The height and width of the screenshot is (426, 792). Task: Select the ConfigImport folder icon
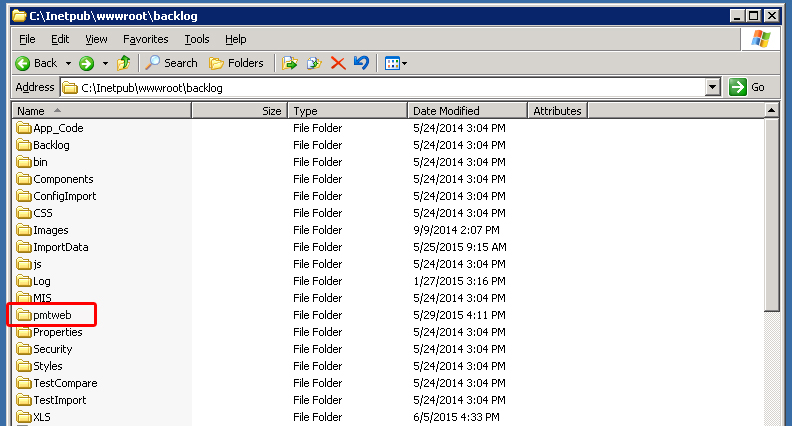click(x=24, y=196)
